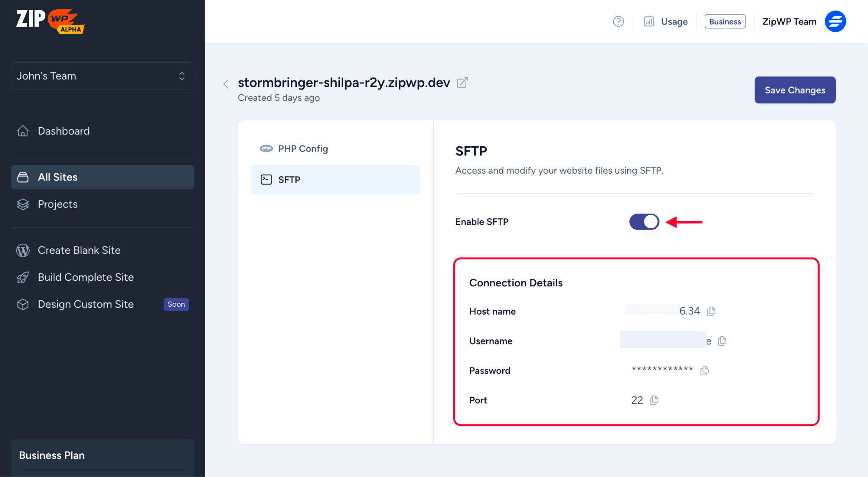Click the back chevron near the site name
This screenshot has width=868, height=477.
pos(226,83)
